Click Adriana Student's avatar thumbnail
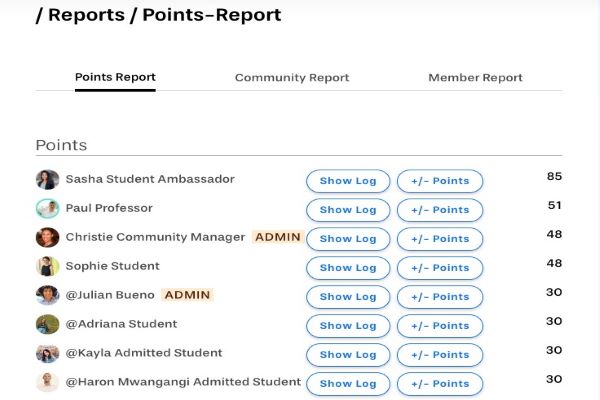 pyautogui.click(x=47, y=325)
